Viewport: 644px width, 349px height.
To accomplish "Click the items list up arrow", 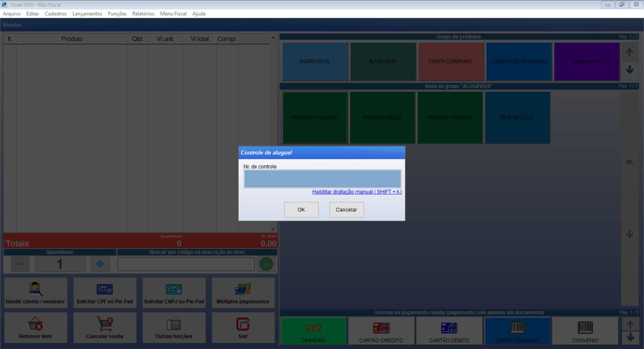I will (x=630, y=162).
